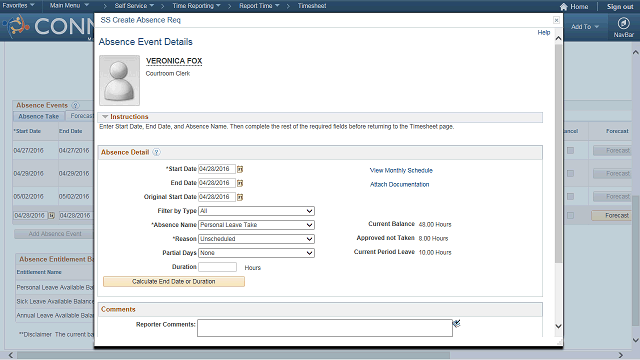The width and height of the screenshot is (640, 360).
Task: Open the NavBar compass icon
Action: pyautogui.click(x=623, y=24)
